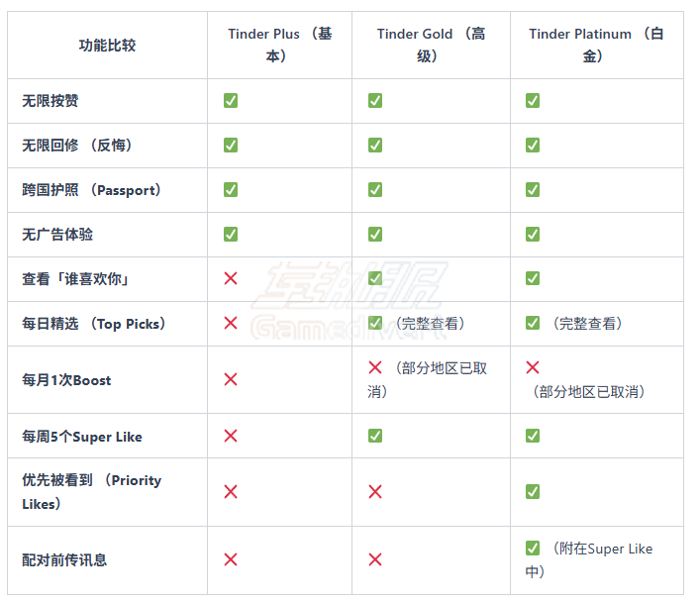
Task: Click the Tinder Gold (高级) column header
Action: click(431, 46)
